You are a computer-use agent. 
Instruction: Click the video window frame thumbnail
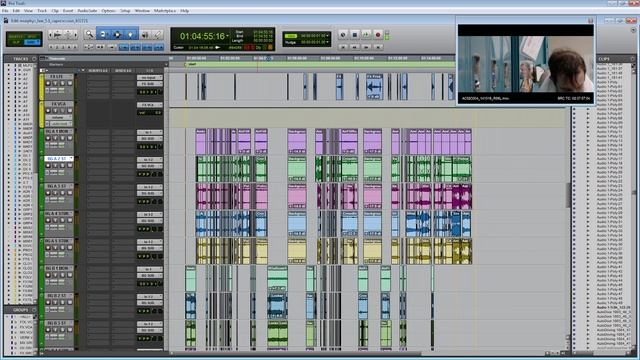[526, 64]
